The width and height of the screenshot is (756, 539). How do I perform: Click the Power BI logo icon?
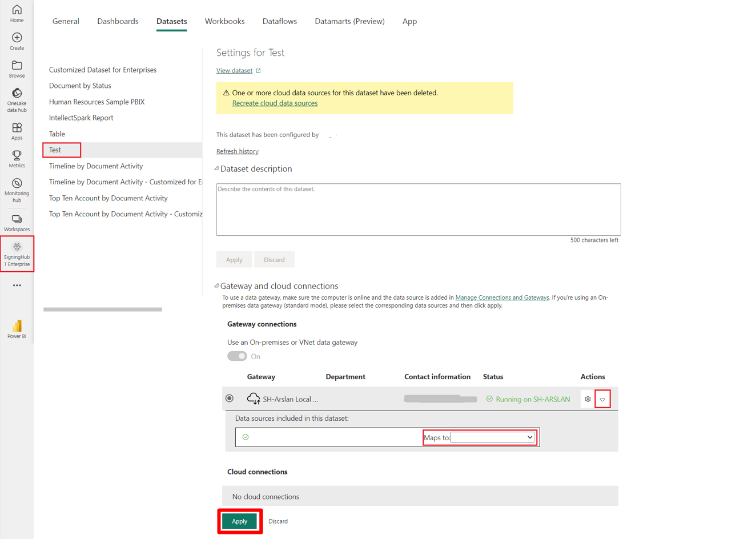[x=17, y=325]
